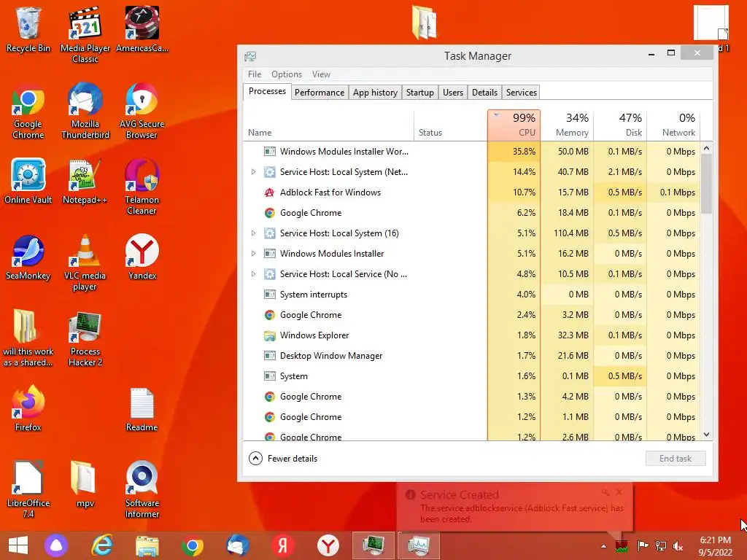Select the Desktop Window Manager process

click(472, 356)
